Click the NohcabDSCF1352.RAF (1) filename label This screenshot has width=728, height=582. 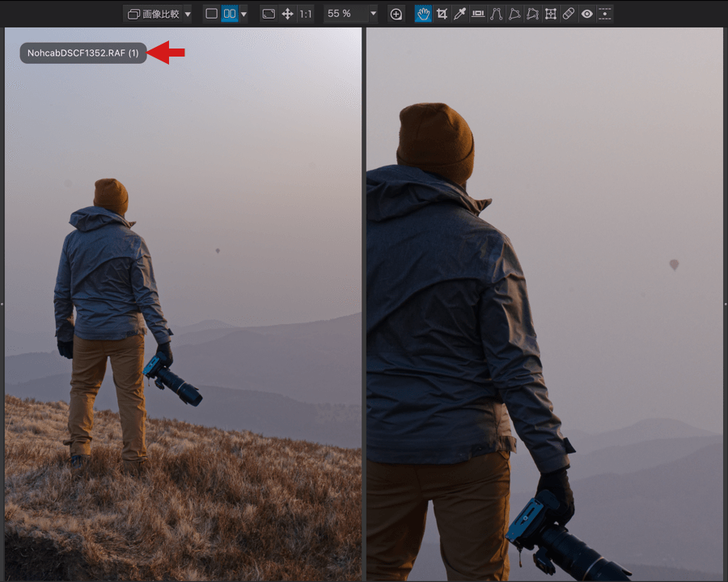click(83, 53)
